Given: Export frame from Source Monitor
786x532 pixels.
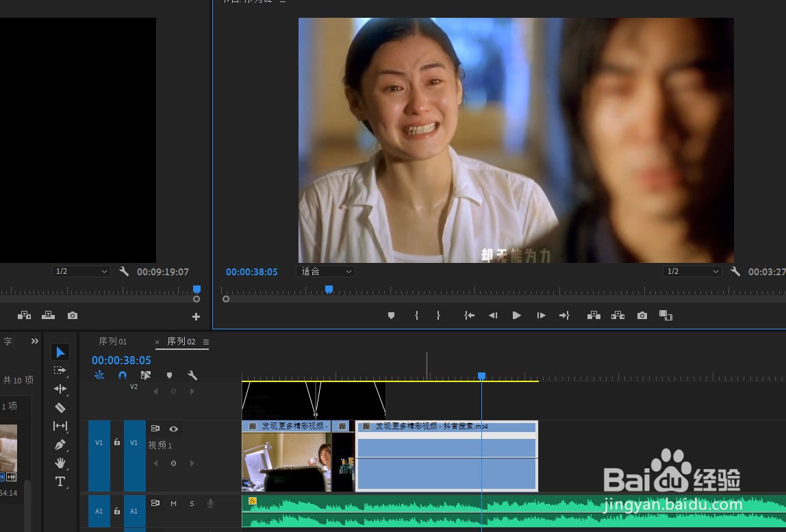Looking at the screenshot, I should 73,316.
